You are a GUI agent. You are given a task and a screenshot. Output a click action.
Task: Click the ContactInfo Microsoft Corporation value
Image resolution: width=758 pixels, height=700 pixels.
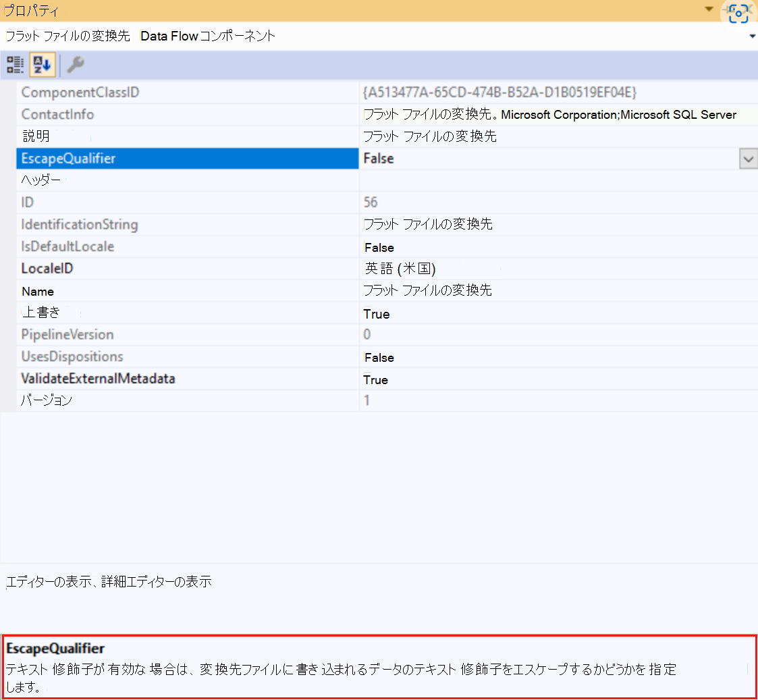tap(549, 115)
